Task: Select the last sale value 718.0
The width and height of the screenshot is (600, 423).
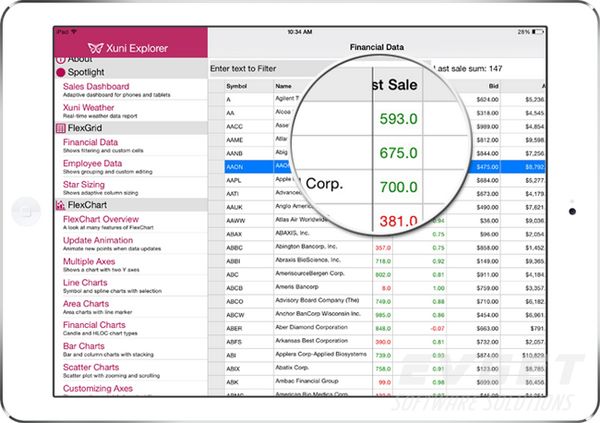Action: click(383, 261)
